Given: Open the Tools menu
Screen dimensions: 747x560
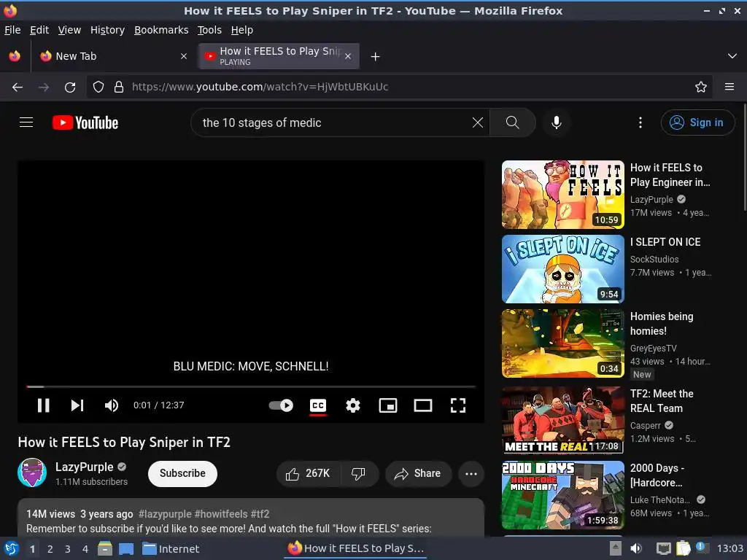Looking at the screenshot, I should pos(209,30).
